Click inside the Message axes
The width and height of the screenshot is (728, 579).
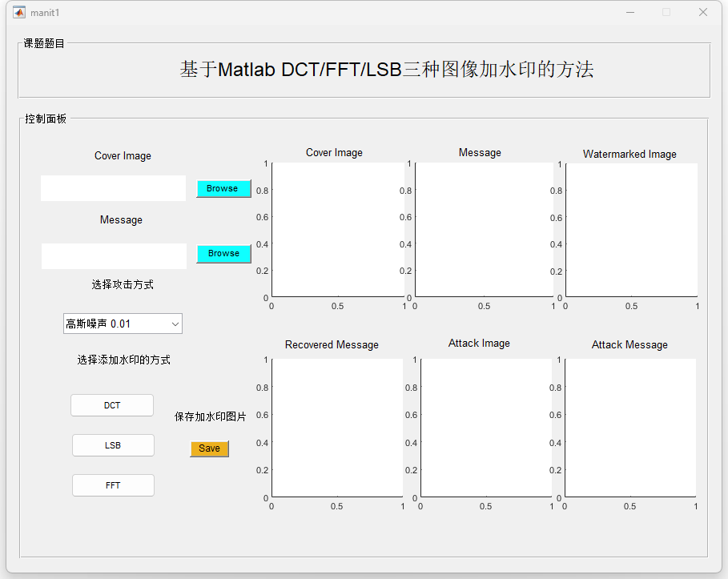(485, 229)
